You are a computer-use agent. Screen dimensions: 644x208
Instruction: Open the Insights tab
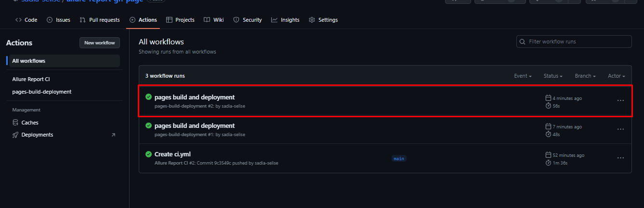(x=285, y=20)
